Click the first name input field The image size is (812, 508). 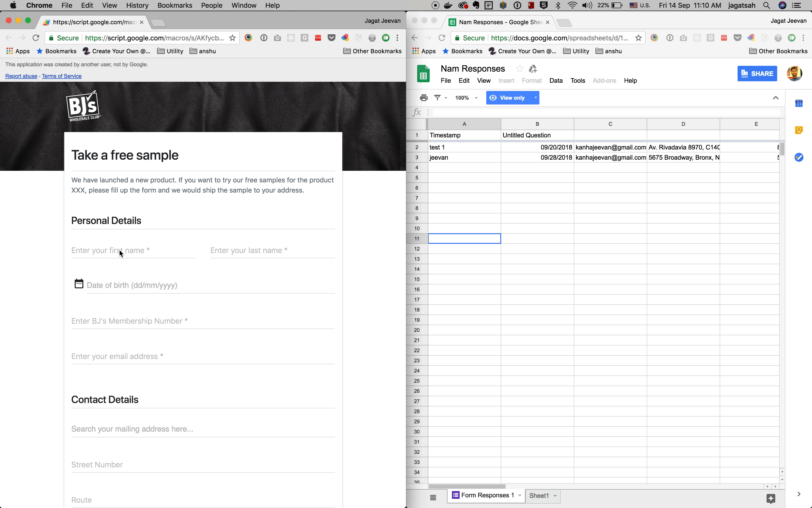(x=134, y=250)
